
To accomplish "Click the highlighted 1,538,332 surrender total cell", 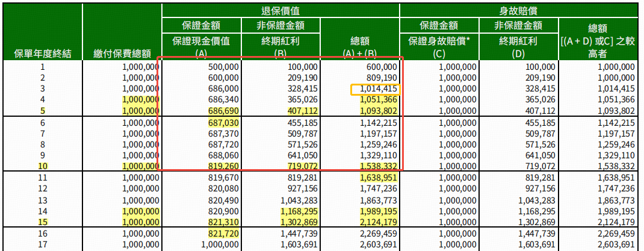I will 379,166.
